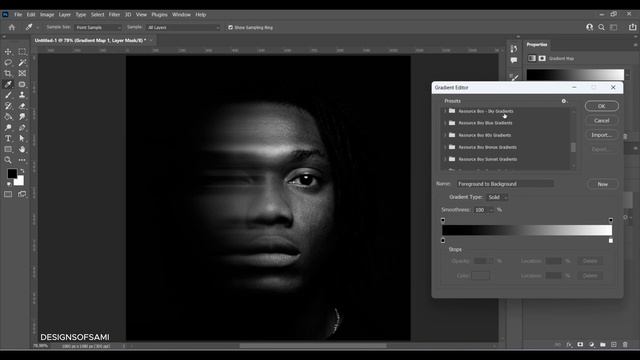Select the Path Selection arrow tool
The image size is (640, 360).
tap(22, 138)
